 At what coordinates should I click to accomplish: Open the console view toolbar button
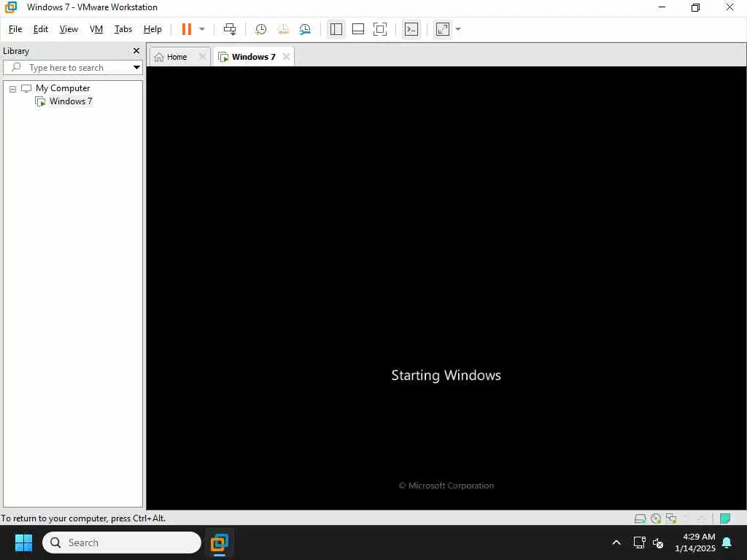[x=411, y=29]
